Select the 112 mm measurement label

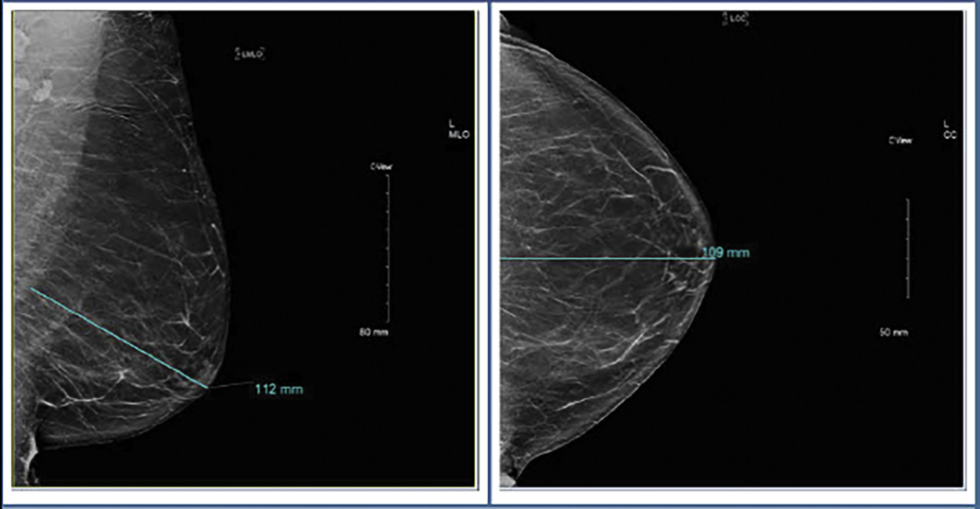279,389
